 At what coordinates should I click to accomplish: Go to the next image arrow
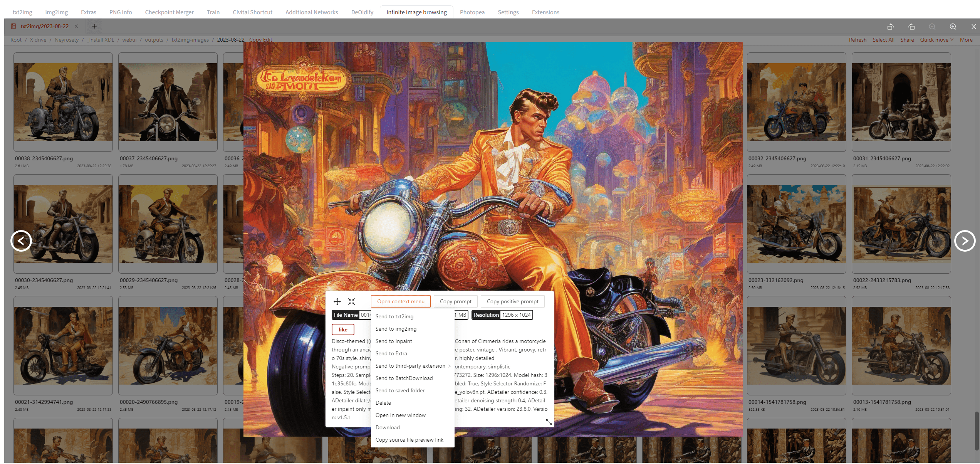click(x=965, y=241)
